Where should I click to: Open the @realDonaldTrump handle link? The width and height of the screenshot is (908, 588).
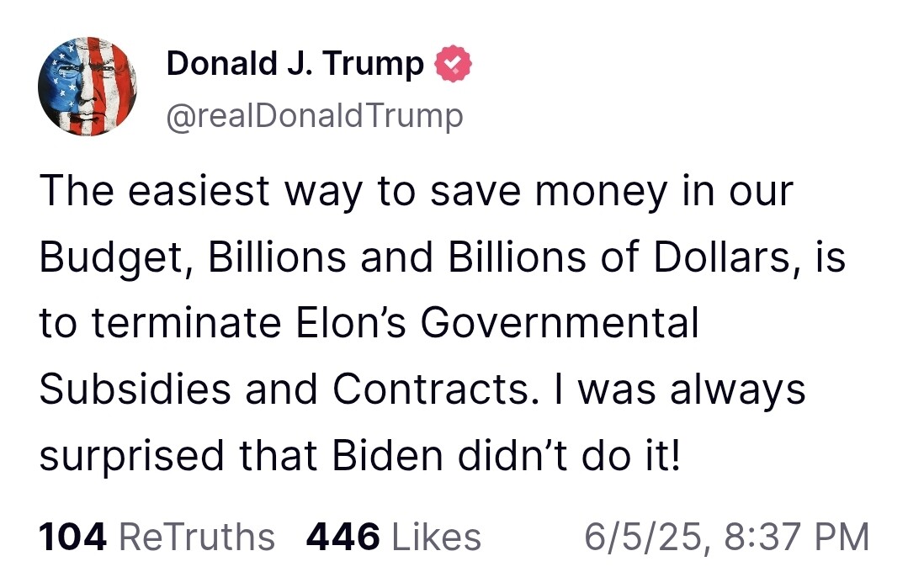pyautogui.click(x=315, y=116)
